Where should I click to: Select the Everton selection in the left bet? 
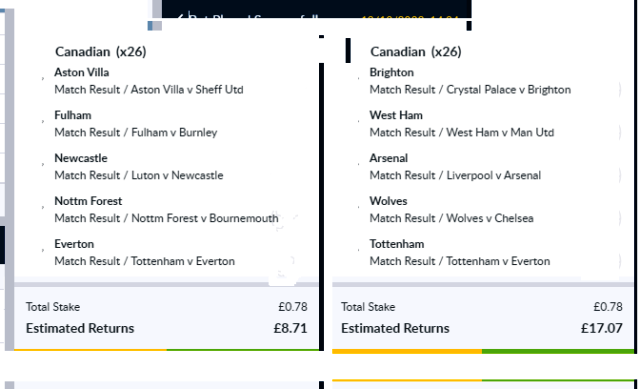74,244
